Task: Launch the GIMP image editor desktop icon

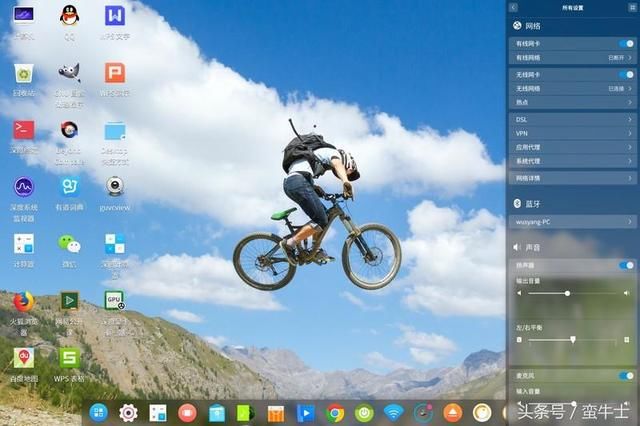Action: coord(69,73)
